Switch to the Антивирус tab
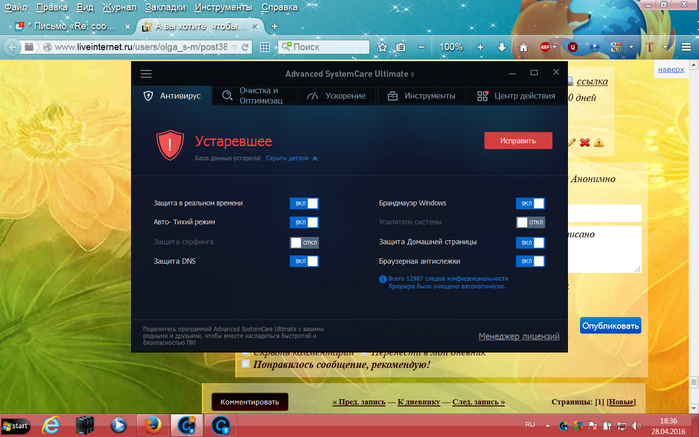This screenshot has height=437, width=699. [x=172, y=96]
